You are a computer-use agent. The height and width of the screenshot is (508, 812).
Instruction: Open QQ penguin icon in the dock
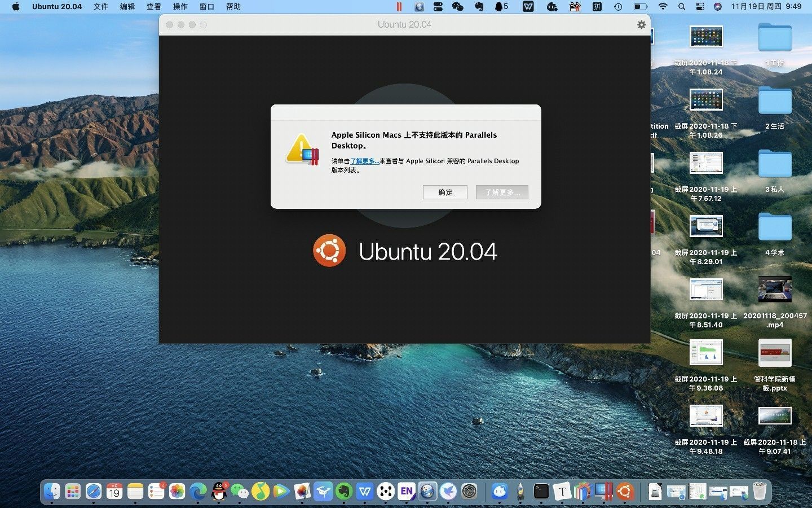(x=219, y=492)
